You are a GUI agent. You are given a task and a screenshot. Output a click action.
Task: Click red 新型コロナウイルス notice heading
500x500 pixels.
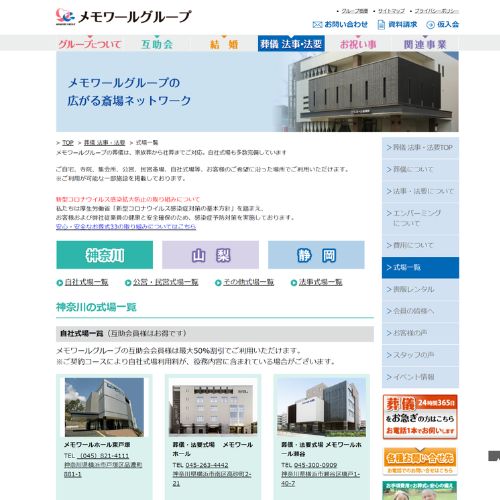(128, 199)
